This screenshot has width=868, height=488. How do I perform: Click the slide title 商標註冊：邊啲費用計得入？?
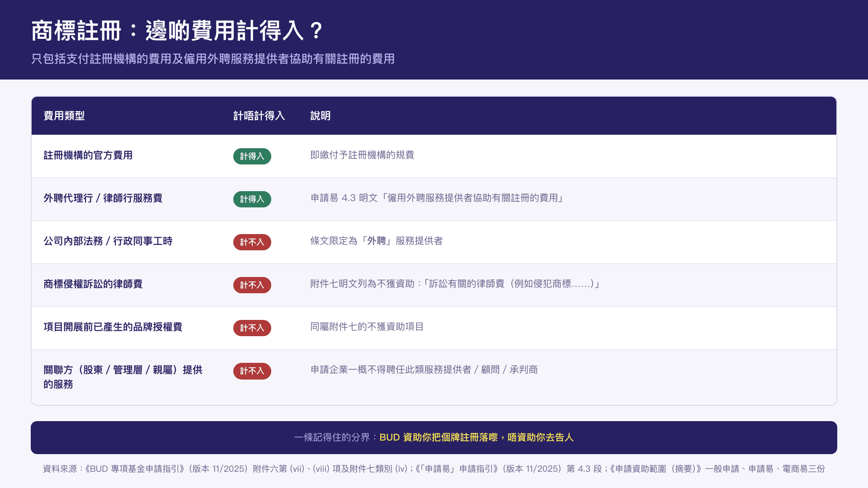click(x=177, y=31)
